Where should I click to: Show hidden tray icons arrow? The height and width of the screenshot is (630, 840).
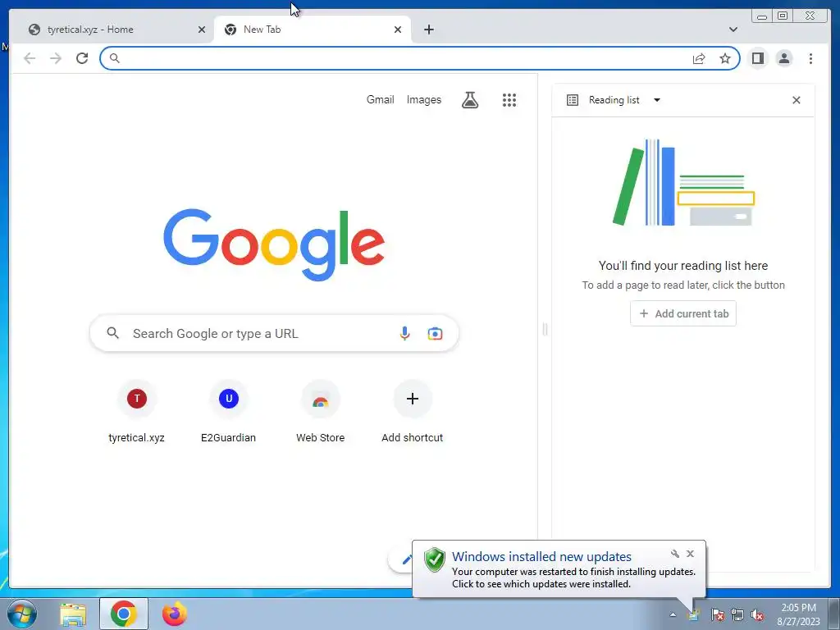(673, 615)
